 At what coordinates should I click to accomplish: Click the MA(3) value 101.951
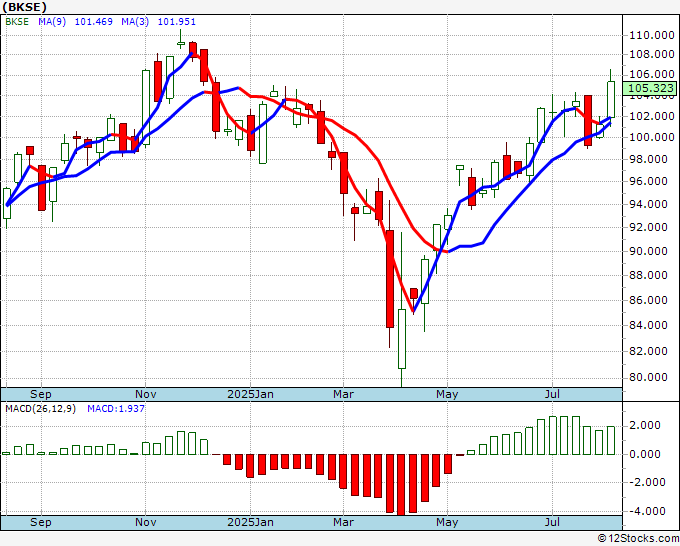click(x=177, y=22)
